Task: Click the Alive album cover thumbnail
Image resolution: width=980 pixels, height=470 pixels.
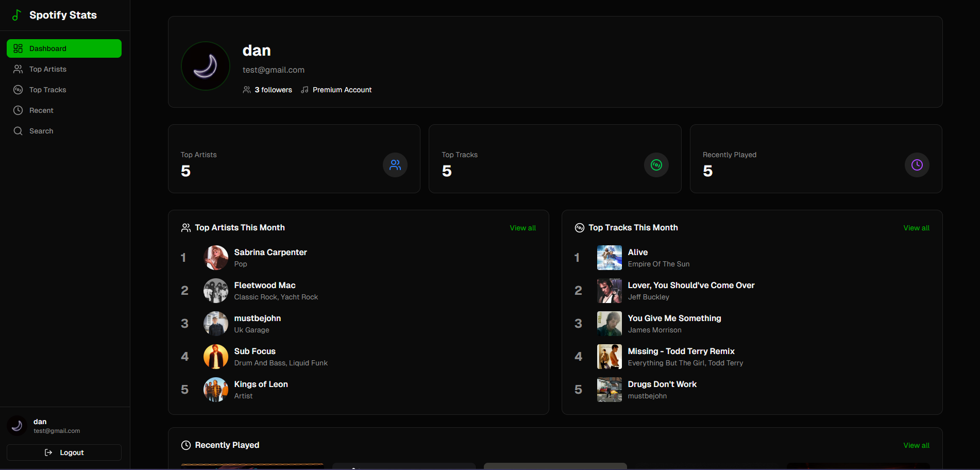Action: pyautogui.click(x=609, y=258)
